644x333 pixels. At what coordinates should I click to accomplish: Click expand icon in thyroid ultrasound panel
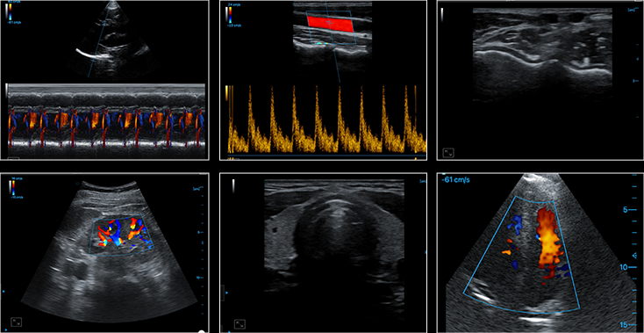(x=240, y=324)
